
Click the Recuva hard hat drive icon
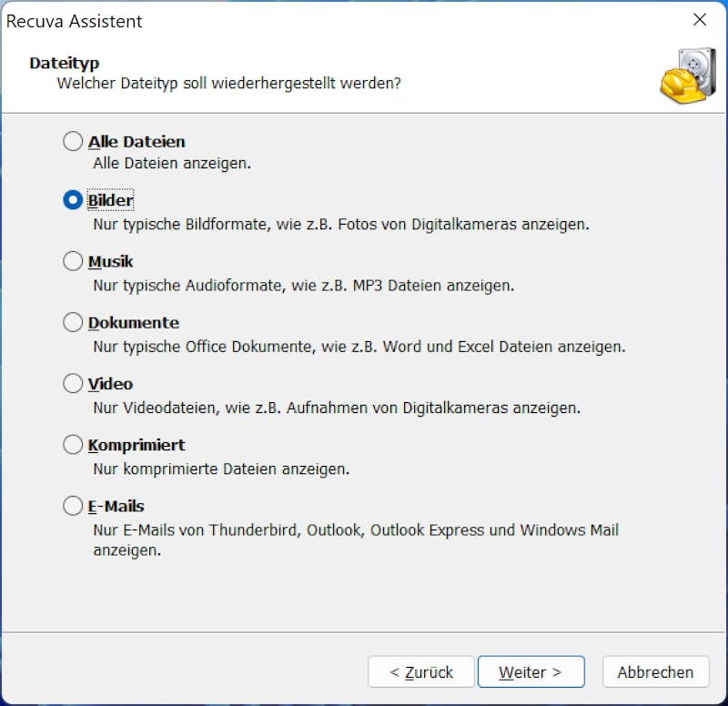[x=688, y=76]
